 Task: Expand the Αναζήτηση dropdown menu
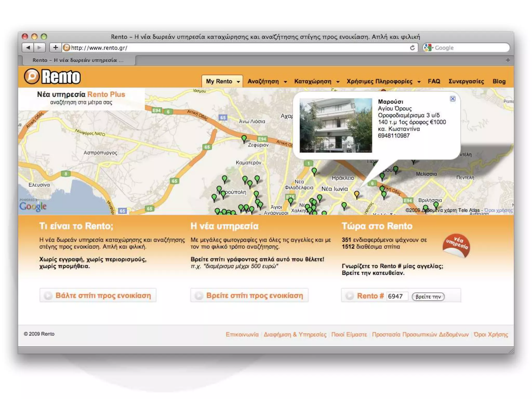[x=267, y=81]
